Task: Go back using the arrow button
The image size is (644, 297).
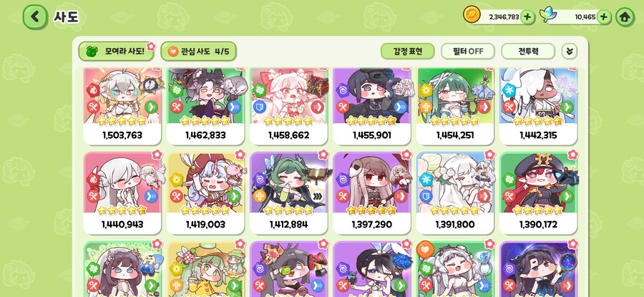Action: (x=35, y=17)
